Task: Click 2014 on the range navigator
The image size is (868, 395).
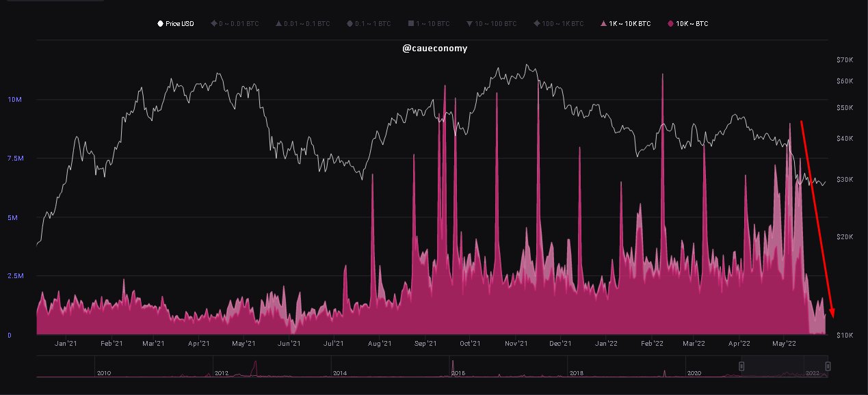Action: [x=340, y=373]
